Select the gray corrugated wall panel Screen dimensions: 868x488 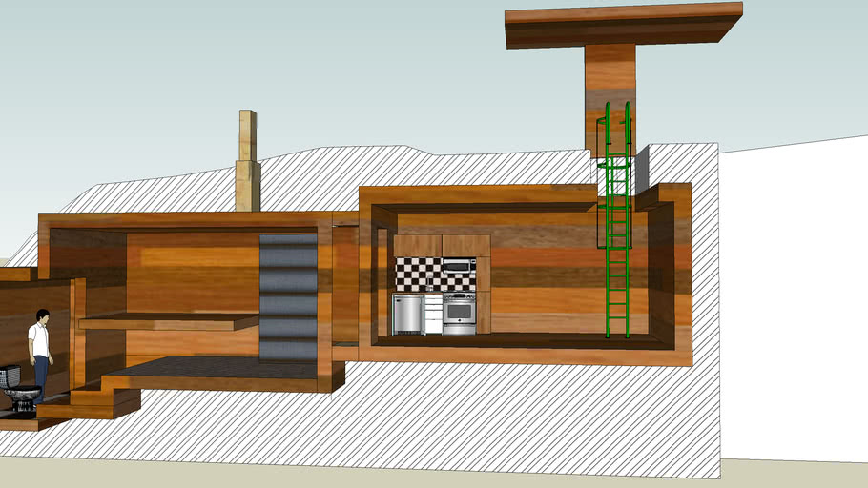tap(288, 297)
